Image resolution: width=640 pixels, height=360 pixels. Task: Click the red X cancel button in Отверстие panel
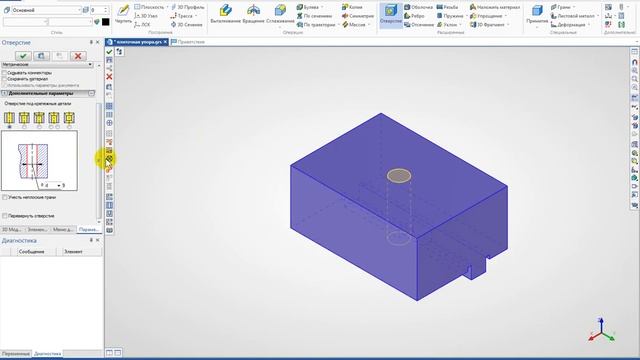78,56
